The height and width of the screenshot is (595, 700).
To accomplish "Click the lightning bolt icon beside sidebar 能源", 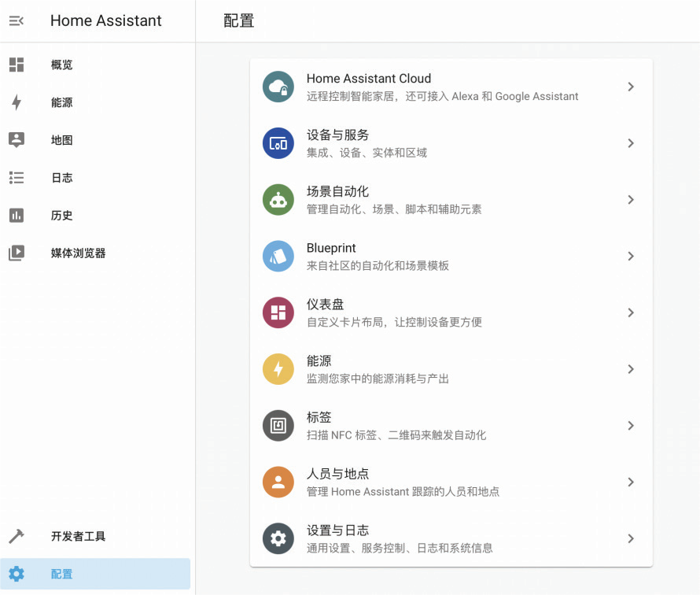I will (x=17, y=102).
